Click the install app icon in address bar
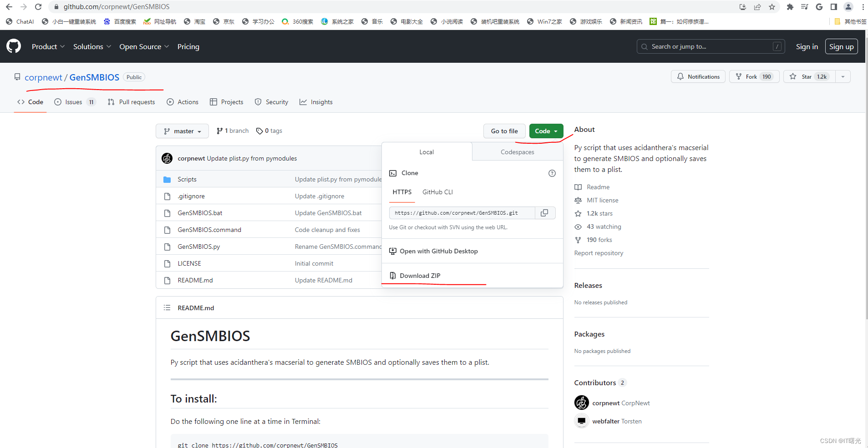Viewport: 868px width, 448px height. tap(743, 7)
